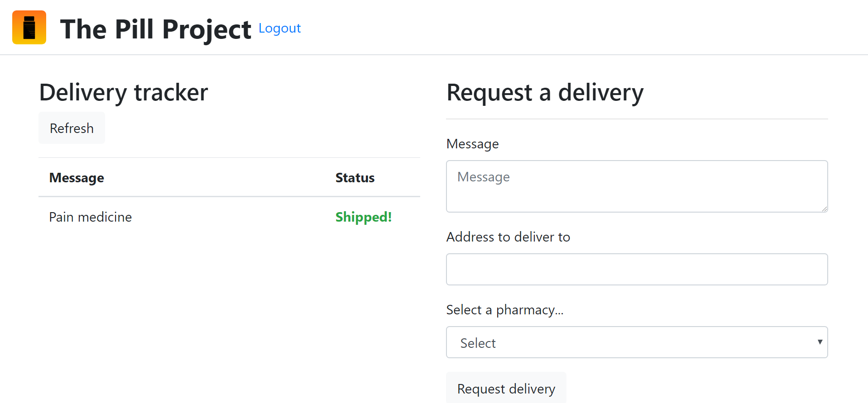Click the delivery address input field
This screenshot has width=868, height=403.
(636, 269)
